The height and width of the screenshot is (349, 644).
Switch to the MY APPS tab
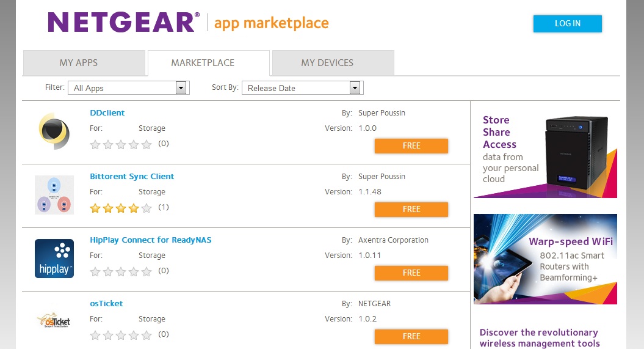point(84,63)
